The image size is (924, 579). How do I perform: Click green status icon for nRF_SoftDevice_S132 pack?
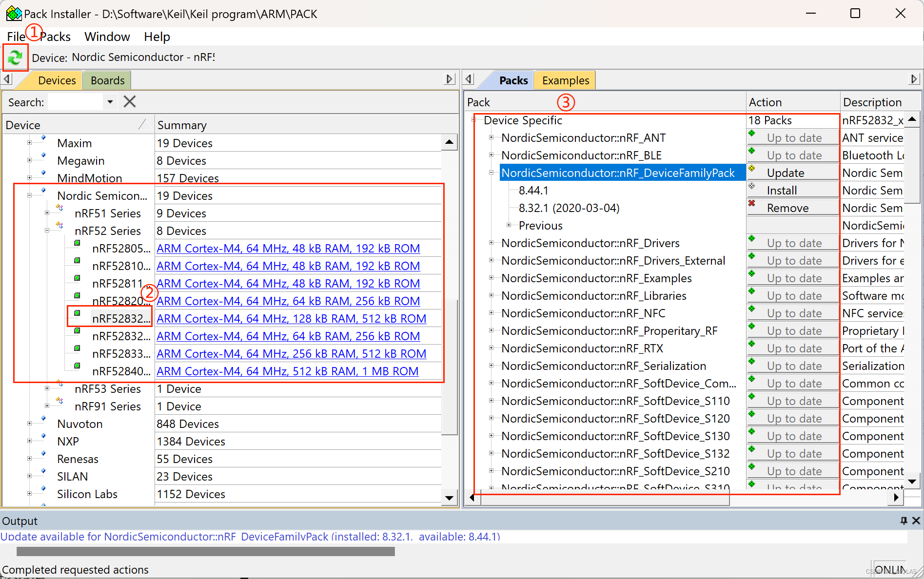click(x=752, y=449)
